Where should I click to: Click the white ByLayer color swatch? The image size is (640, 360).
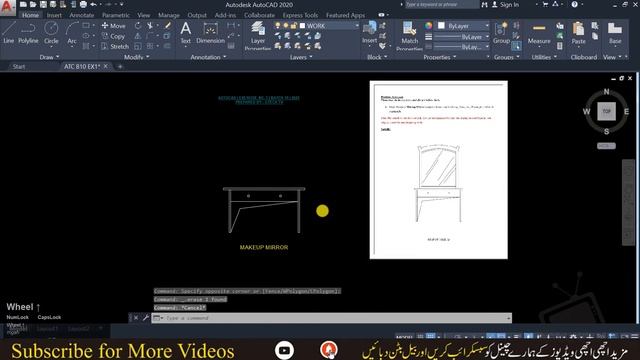tap(441, 26)
